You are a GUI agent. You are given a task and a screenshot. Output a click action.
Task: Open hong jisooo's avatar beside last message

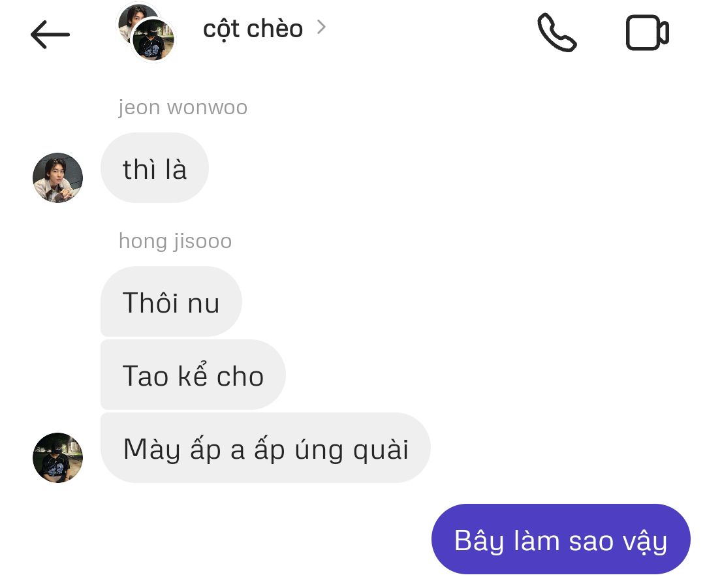coord(57,457)
